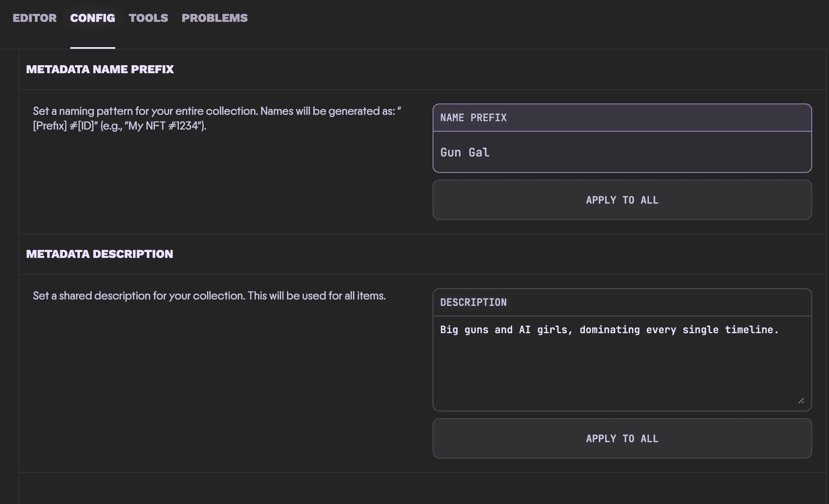
Task: Switch to the TOOLS tab
Action: 148,18
